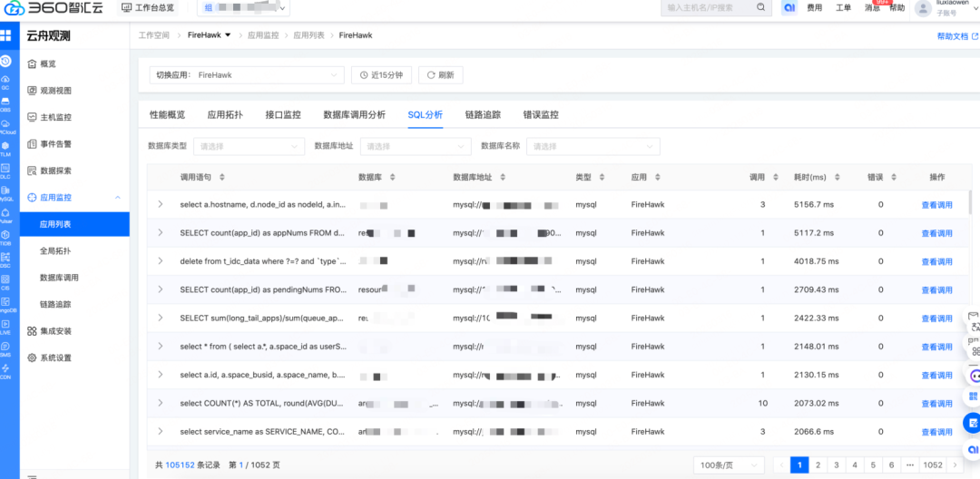Open the GC service in the blue sidebar
The image size is (980, 479).
point(5,82)
